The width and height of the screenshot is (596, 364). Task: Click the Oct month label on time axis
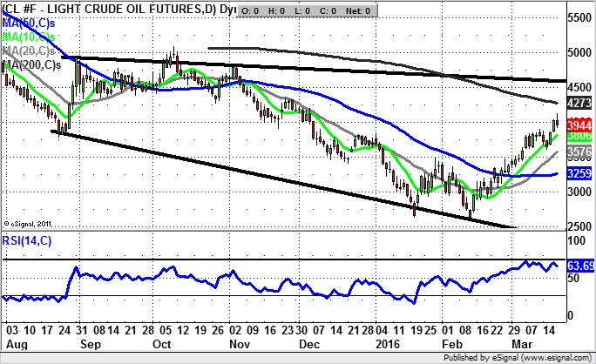161,344
